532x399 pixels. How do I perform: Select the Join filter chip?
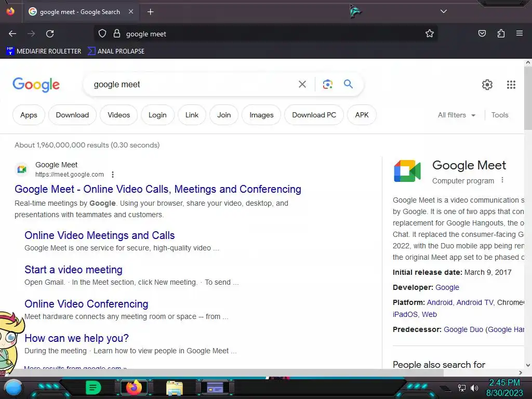coord(224,115)
